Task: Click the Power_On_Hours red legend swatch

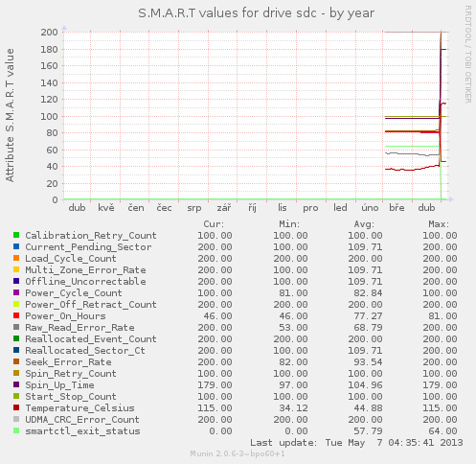Action: 16,315
